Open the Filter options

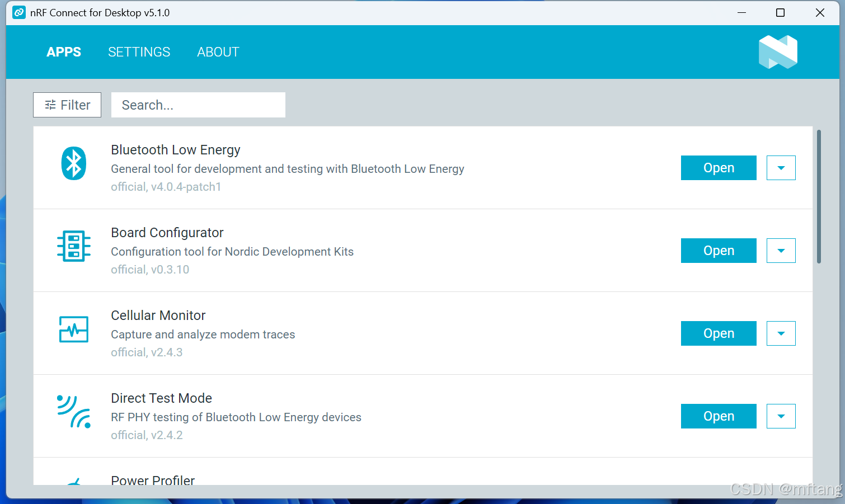coord(67,105)
